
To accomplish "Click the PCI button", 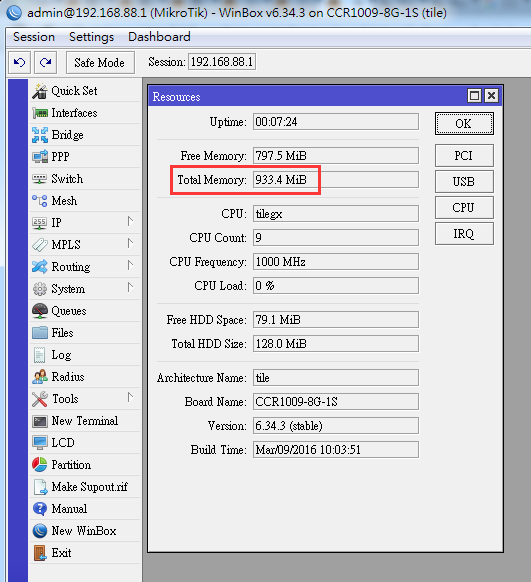I will 464,156.
